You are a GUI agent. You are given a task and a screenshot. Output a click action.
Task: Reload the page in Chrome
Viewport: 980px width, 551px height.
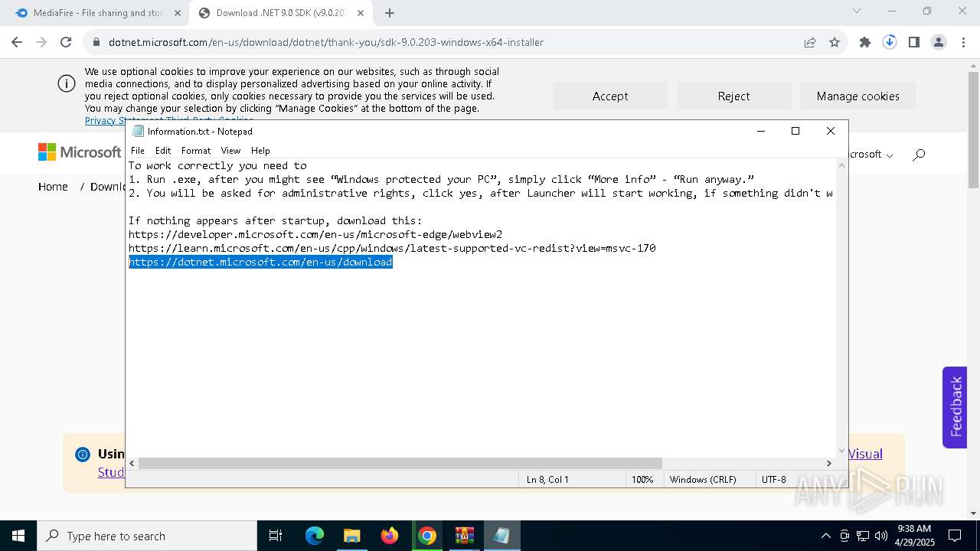(x=66, y=43)
